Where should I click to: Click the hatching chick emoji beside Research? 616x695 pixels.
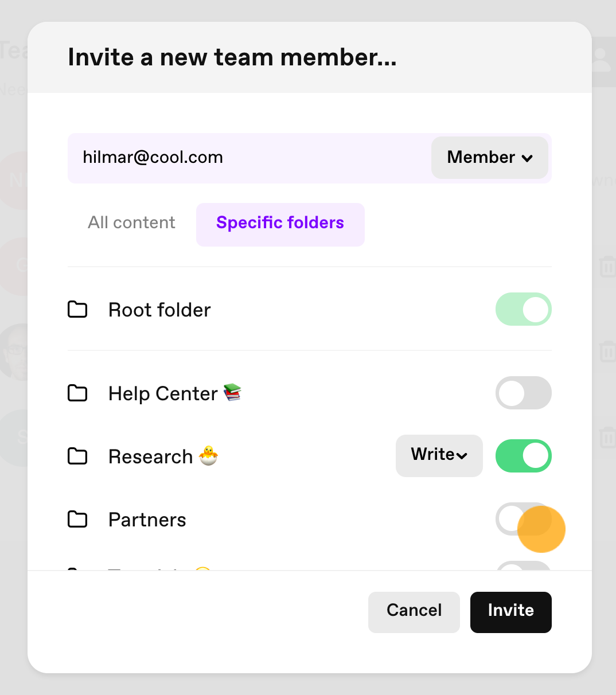[x=208, y=456]
